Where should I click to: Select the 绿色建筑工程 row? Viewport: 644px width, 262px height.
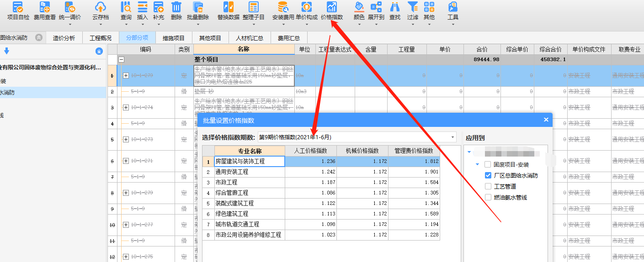[x=321, y=214]
